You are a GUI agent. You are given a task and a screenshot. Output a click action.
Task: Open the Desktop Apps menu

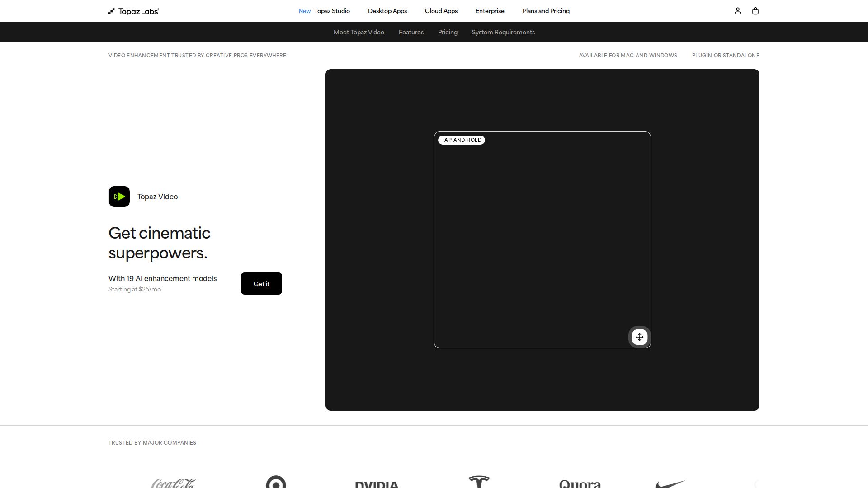[x=387, y=11]
